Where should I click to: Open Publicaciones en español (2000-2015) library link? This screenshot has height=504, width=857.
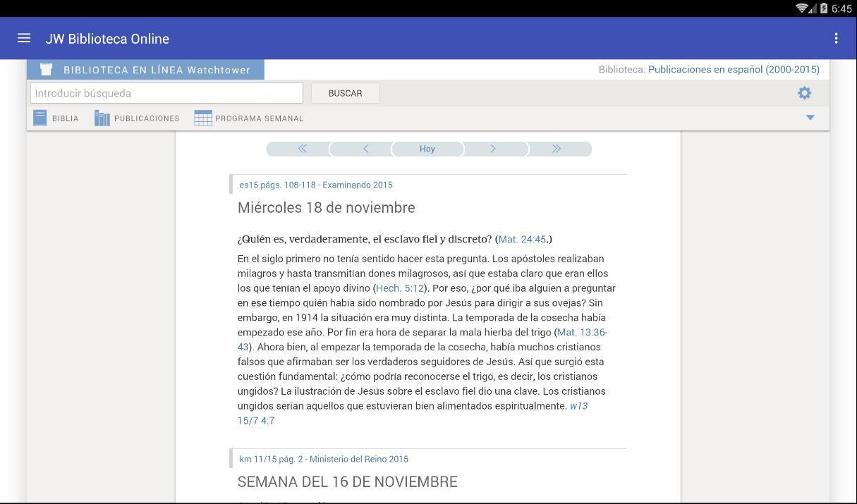tap(734, 69)
